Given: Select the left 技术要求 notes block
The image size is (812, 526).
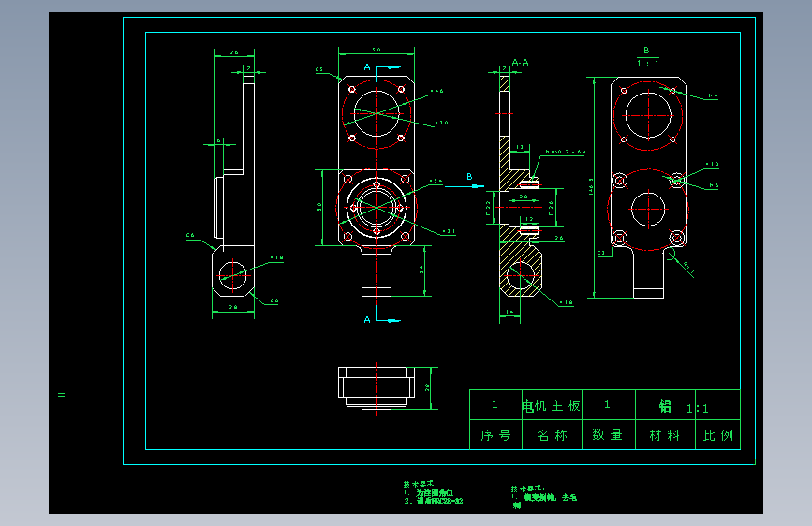Looking at the screenshot, I should (x=433, y=493).
